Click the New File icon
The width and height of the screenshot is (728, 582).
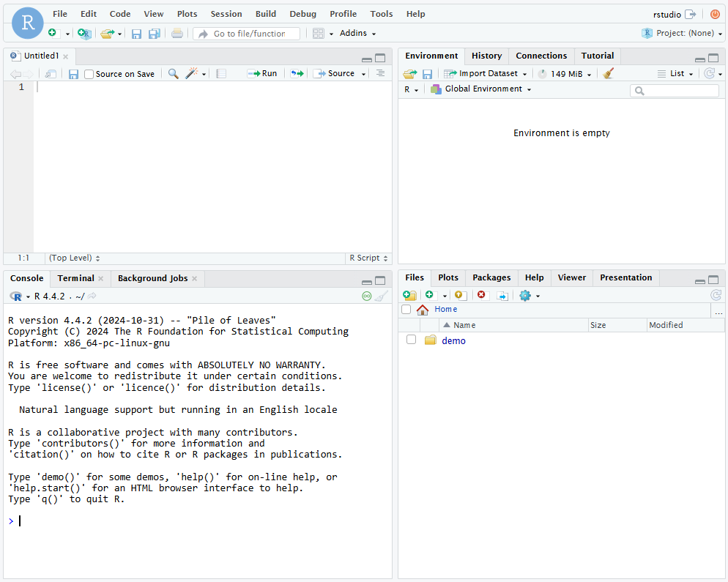(53, 33)
